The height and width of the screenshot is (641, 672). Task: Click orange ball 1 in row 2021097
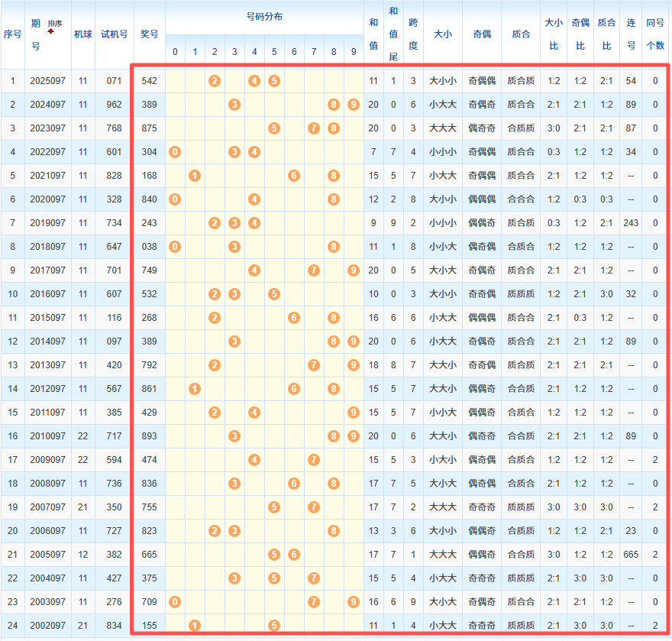coord(195,176)
